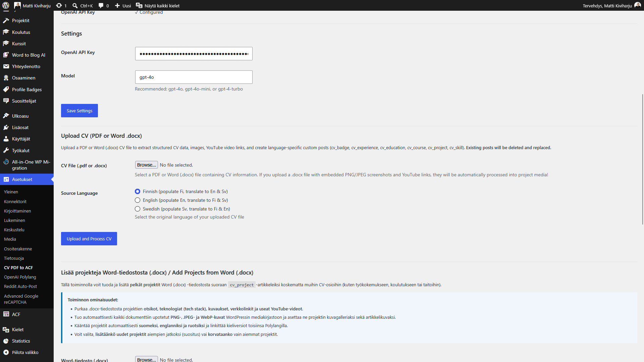The image size is (644, 362).
Task: Open updates icon in admin bar
Action: 59,6
